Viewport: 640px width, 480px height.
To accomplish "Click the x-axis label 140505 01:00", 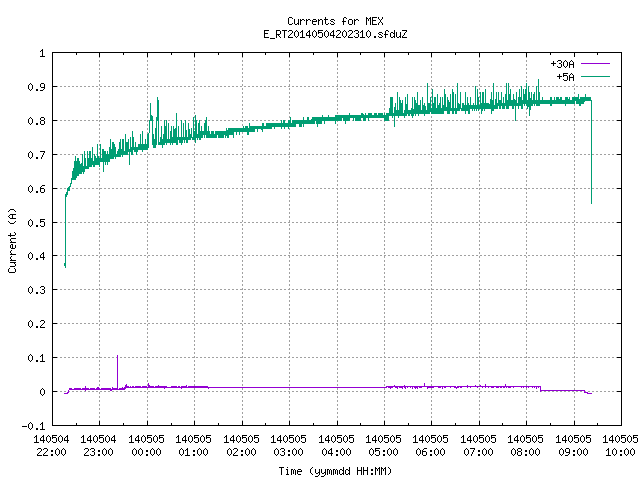I will click(x=193, y=446).
